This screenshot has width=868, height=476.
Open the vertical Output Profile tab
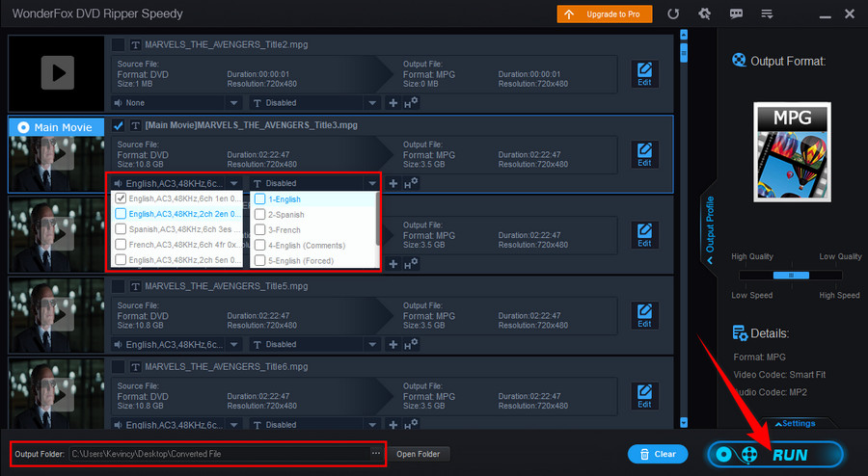(x=710, y=230)
